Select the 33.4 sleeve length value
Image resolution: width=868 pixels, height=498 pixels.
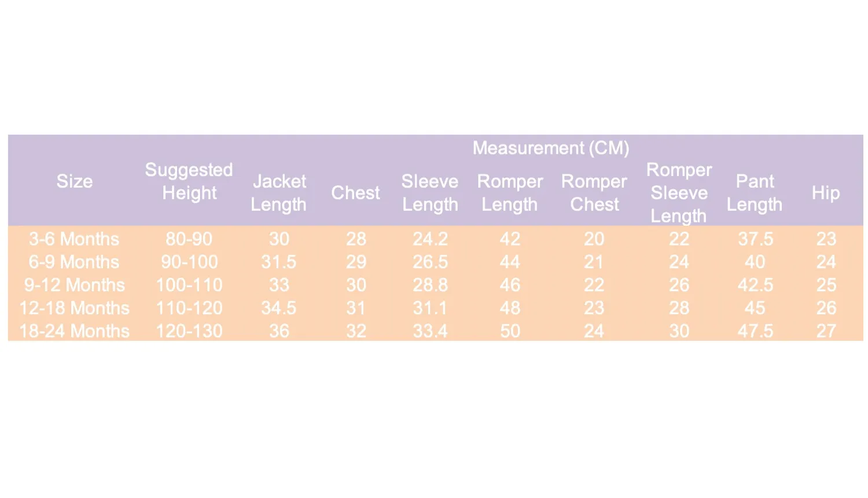coord(430,331)
